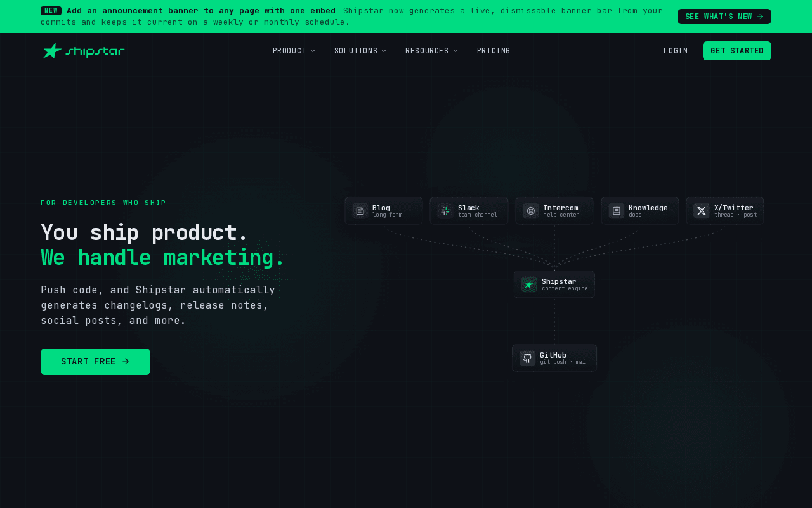This screenshot has height=508, width=812.
Task: Click the Get Started button
Action: point(737,51)
